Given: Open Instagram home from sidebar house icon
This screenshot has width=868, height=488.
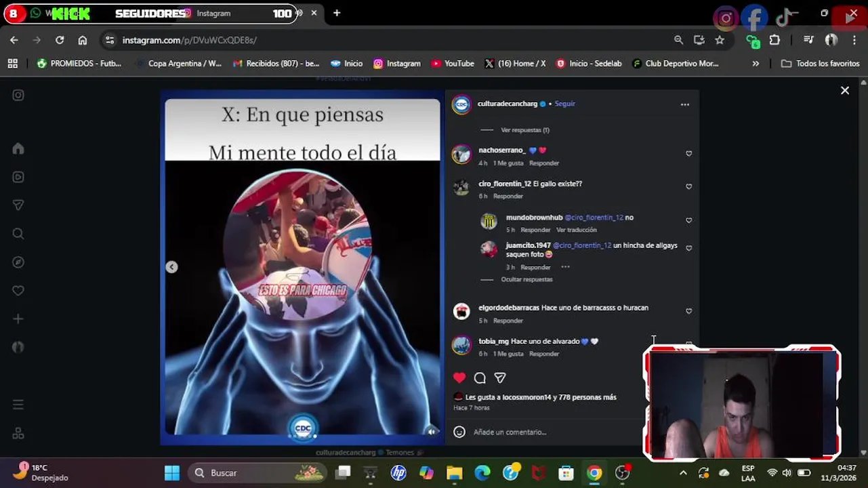Looking at the screenshot, I should [18, 148].
